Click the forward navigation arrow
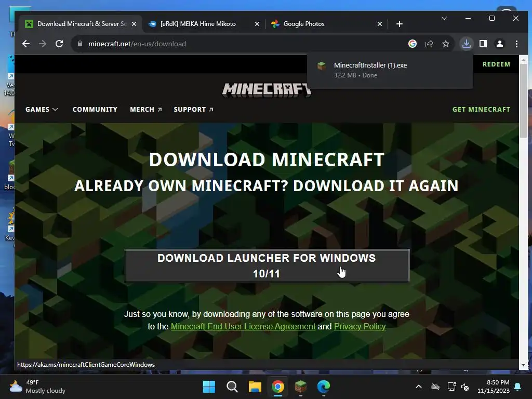Viewport: 532px width, 399px height. point(43,44)
